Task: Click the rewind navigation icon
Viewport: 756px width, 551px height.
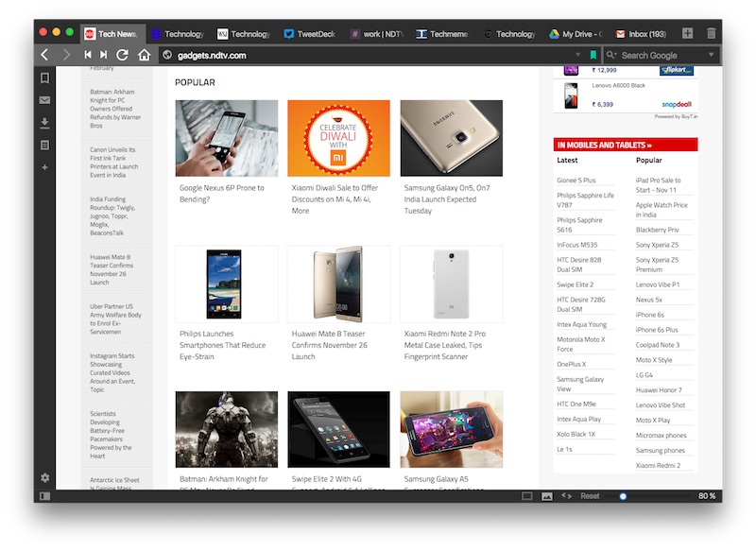Action: click(88, 55)
